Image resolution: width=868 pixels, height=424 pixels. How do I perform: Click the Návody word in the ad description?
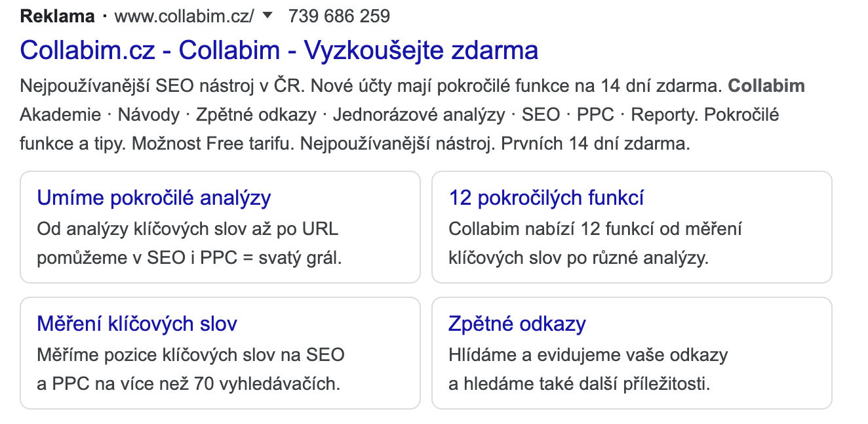(x=148, y=115)
